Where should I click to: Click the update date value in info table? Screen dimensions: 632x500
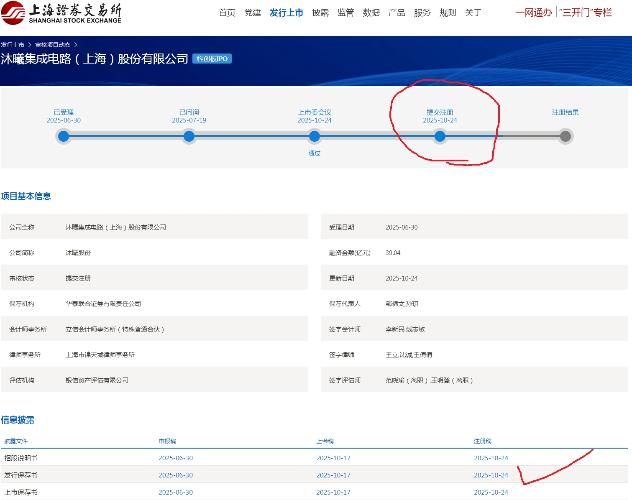coord(401,278)
